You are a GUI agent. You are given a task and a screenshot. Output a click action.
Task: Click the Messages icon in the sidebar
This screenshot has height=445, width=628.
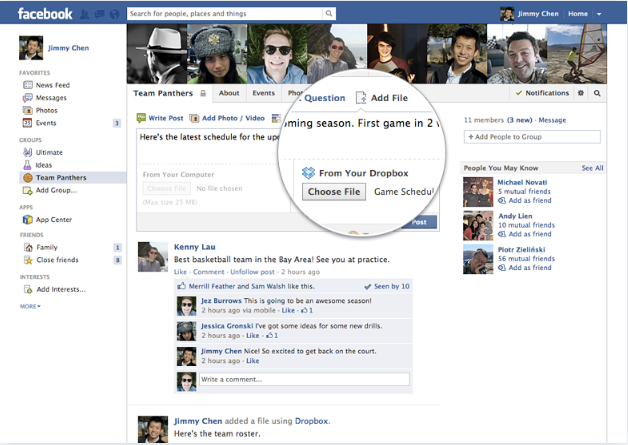click(x=28, y=98)
